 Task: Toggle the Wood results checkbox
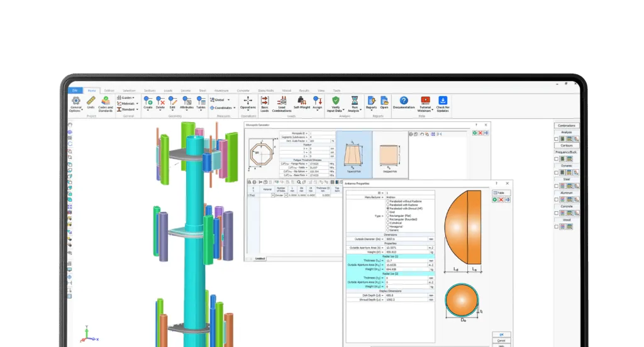tap(557, 227)
